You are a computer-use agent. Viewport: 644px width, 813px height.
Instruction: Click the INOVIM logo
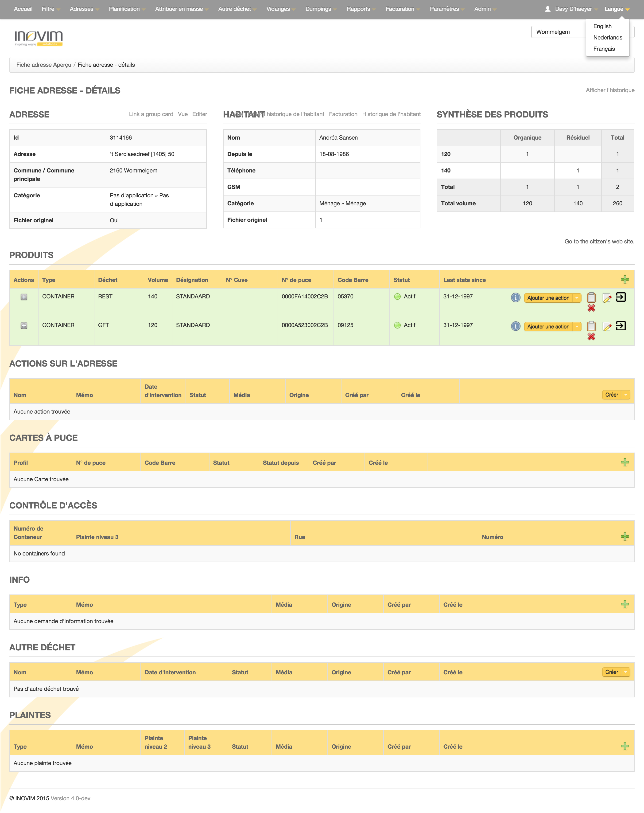[39, 39]
